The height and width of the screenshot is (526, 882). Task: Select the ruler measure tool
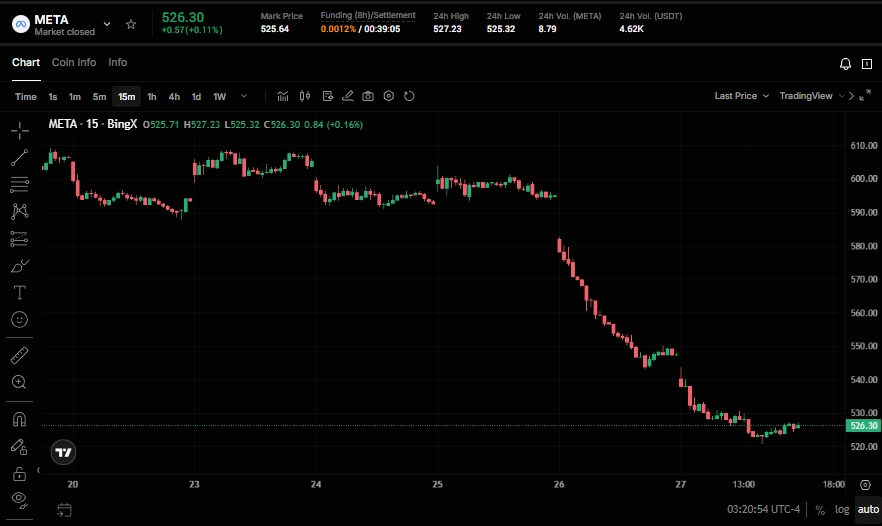tap(19, 355)
